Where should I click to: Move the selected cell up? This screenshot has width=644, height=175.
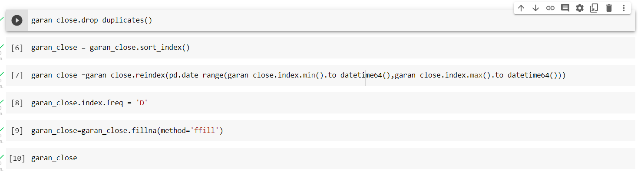(521, 8)
